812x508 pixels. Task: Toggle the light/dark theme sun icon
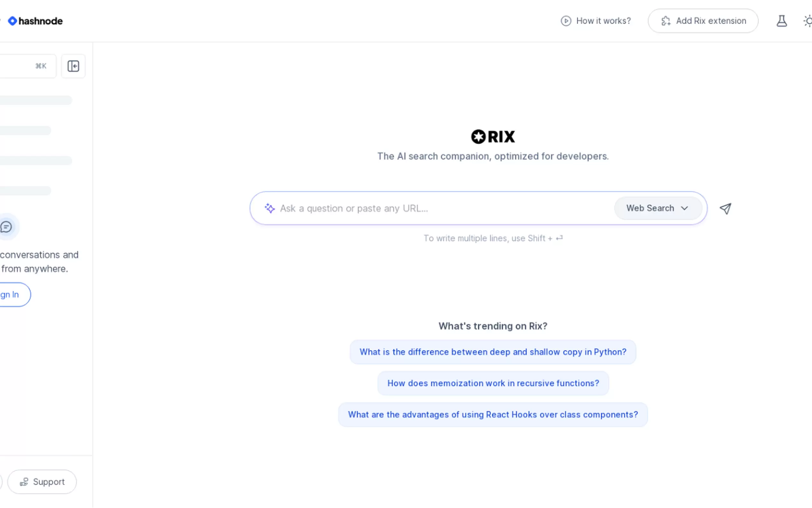point(808,21)
